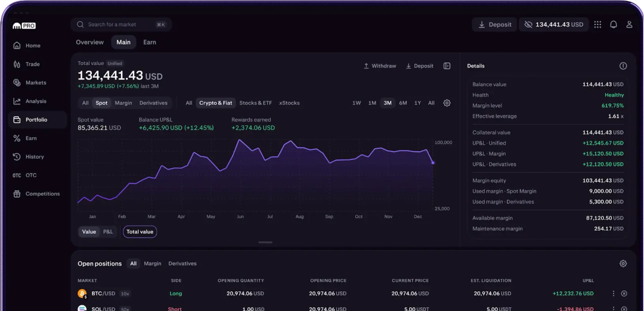Open chart settings gear icon
The image size is (644, 311).
coord(447,103)
